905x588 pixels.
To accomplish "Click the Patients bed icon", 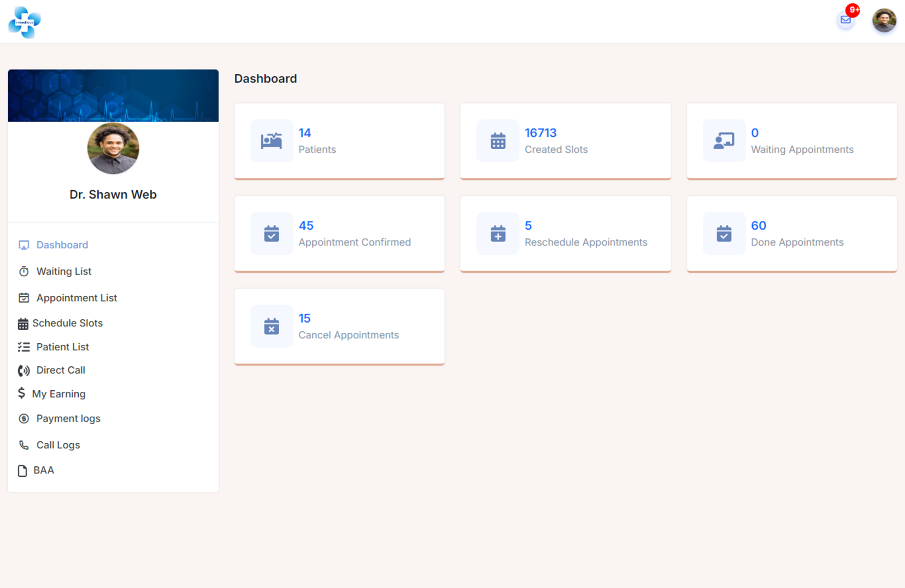I will pos(271,141).
